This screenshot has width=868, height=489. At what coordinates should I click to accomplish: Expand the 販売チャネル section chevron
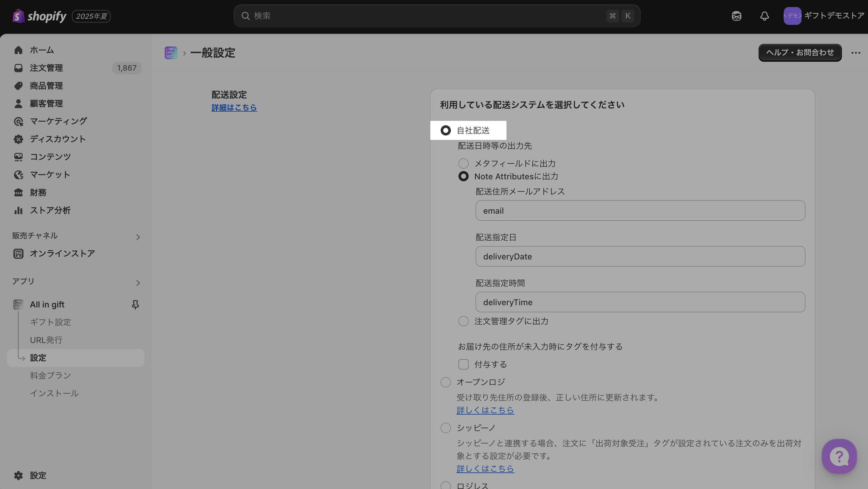point(138,237)
